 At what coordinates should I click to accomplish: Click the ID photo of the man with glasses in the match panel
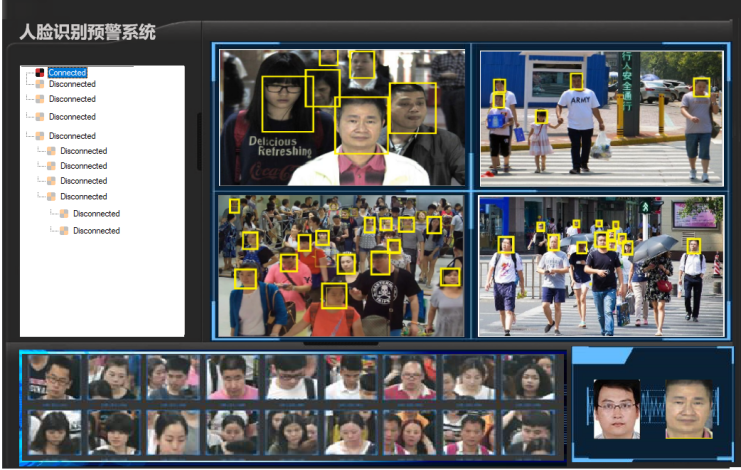point(616,409)
